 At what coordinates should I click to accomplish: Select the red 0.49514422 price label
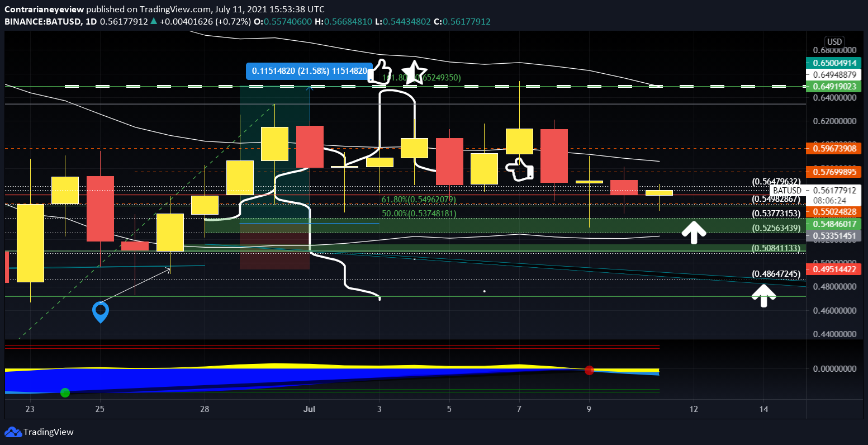coord(834,270)
